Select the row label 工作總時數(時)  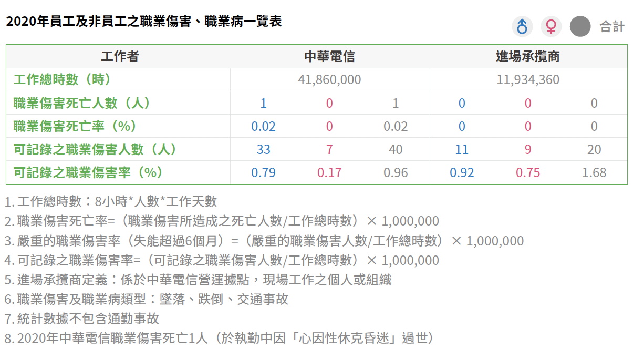[x=63, y=79]
